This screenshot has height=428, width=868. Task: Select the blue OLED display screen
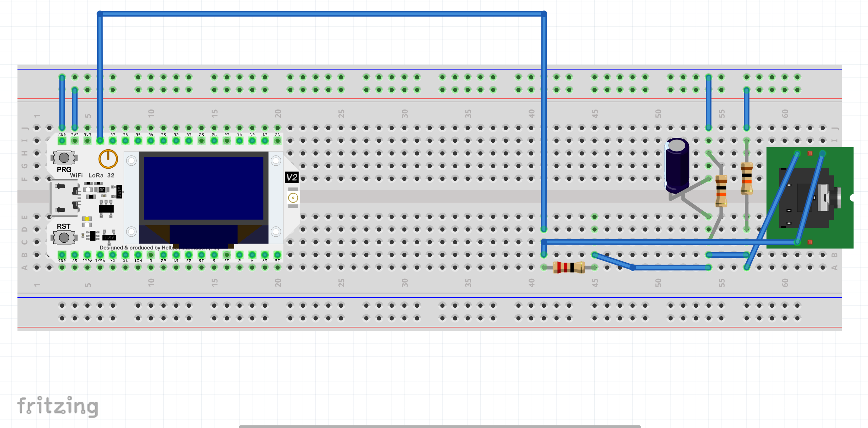tap(203, 188)
